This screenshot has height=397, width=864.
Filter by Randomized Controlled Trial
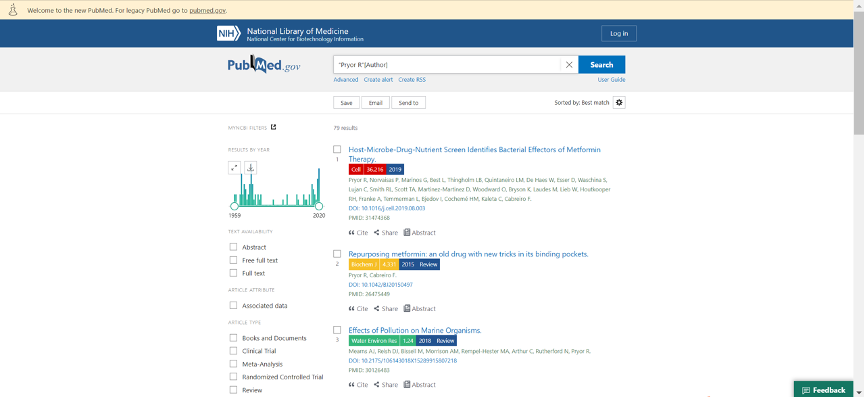coord(234,377)
